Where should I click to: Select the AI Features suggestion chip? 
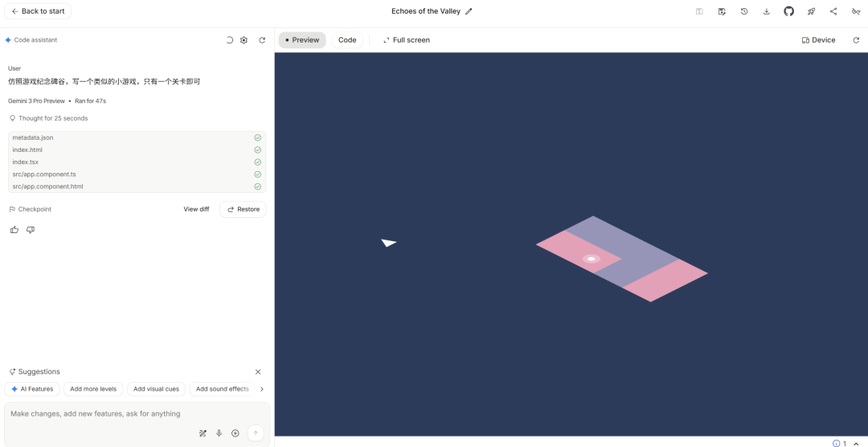32,389
